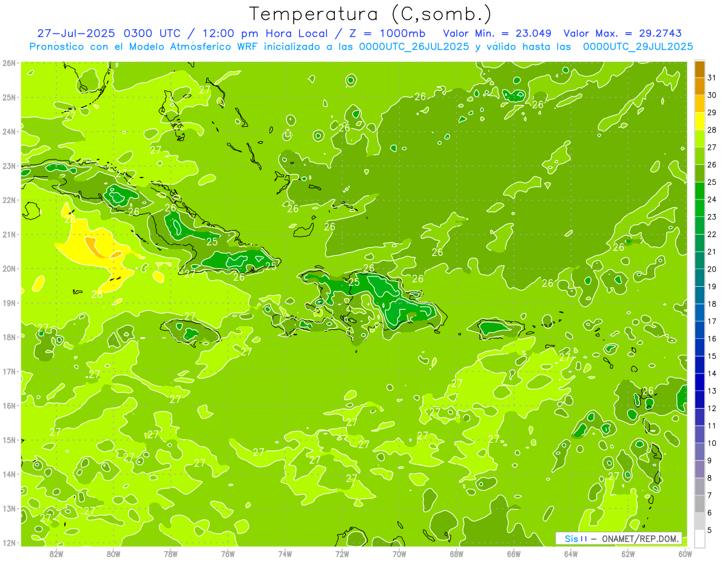The width and height of the screenshot is (728, 562).
Task: Click the 68W longitude axis label
Action: coord(456,553)
